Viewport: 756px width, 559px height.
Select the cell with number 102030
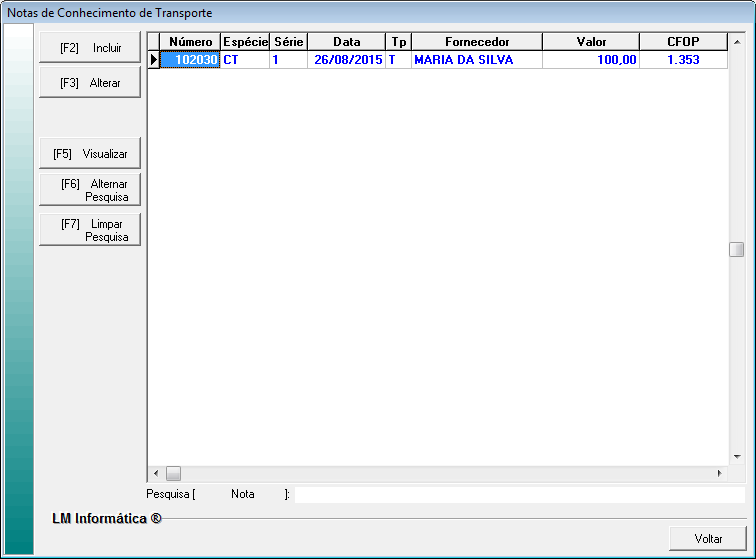(x=190, y=60)
